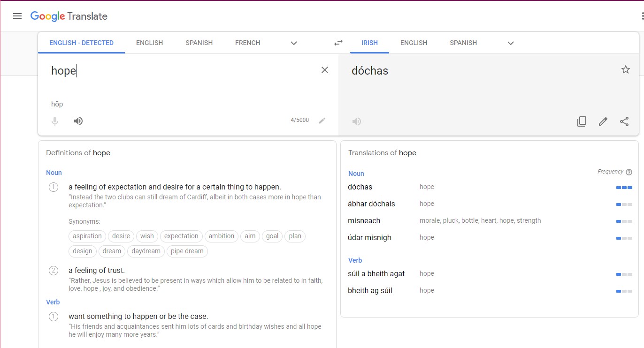
Task: Click the Google Translate logo
Action: pyautogui.click(x=69, y=16)
